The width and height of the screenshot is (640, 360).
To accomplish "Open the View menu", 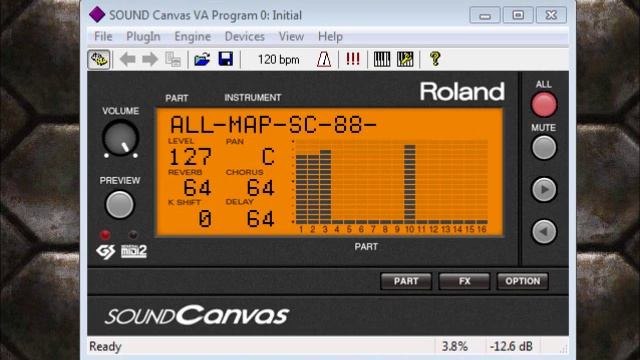I will 291,36.
